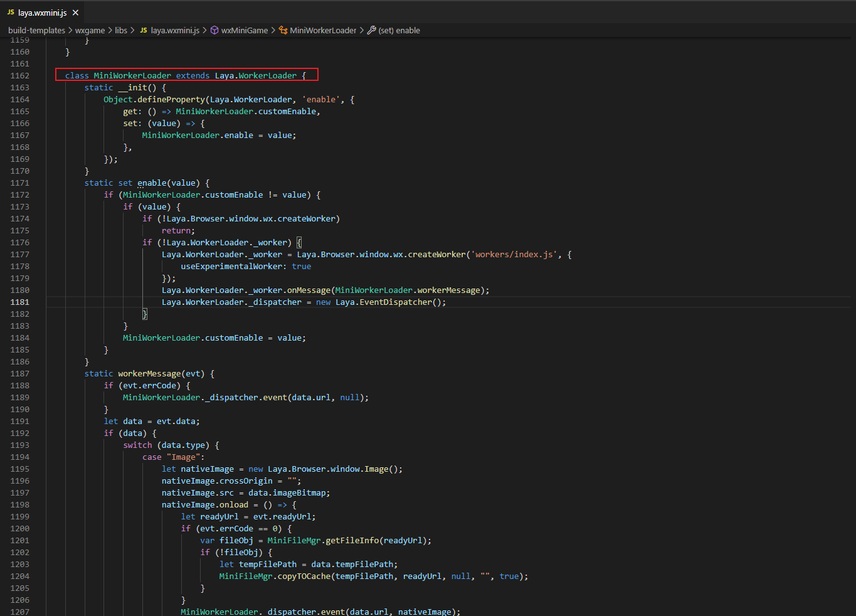This screenshot has height=616, width=856.
Task: Click line number 1162 in the gutter
Action: [19, 75]
